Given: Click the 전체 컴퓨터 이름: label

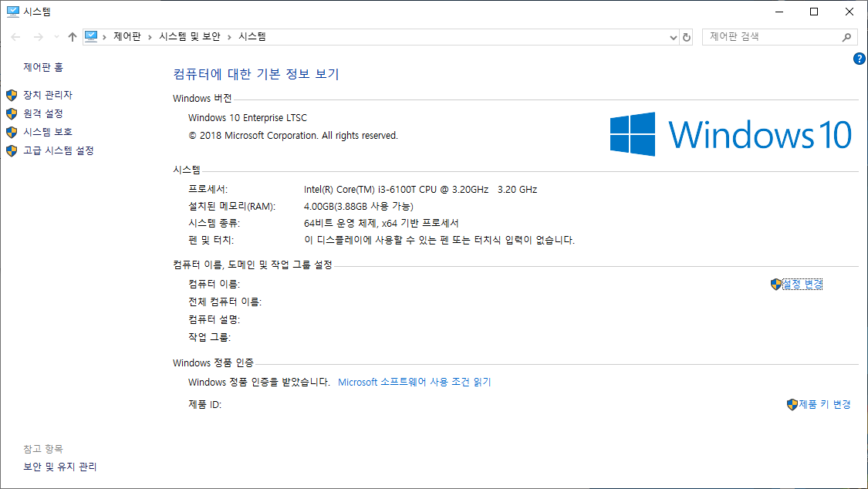Looking at the screenshot, I should click(x=225, y=302).
